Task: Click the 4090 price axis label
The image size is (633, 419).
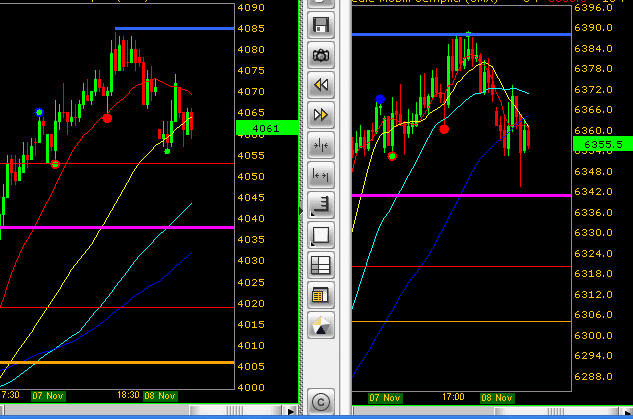Action: pos(251,8)
